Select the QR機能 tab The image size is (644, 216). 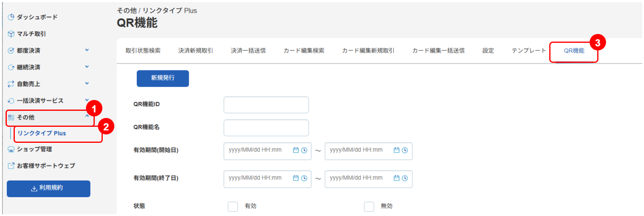(574, 51)
